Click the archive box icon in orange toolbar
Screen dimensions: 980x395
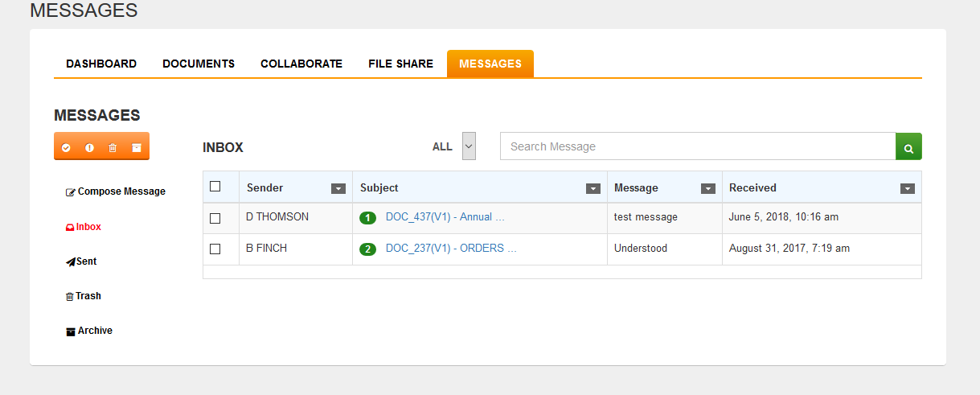click(x=137, y=147)
